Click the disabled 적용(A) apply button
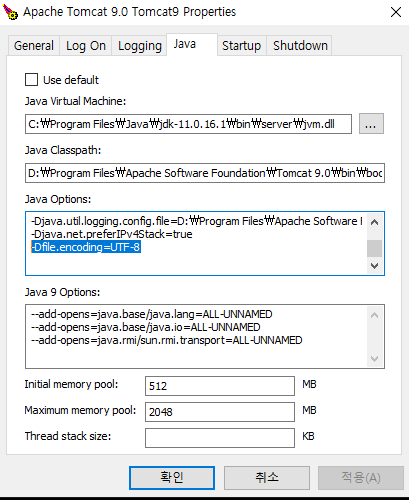This screenshot has height=500, width=409. pyautogui.click(x=361, y=478)
